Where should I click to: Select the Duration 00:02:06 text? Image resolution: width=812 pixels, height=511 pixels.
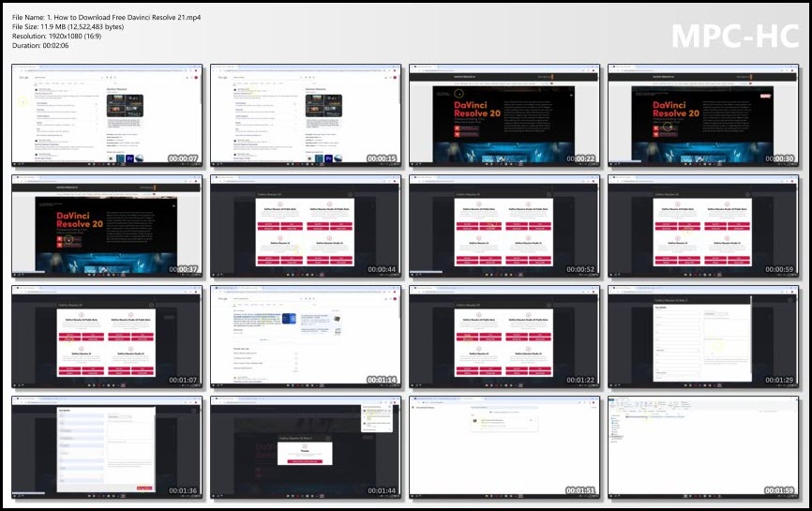[x=40, y=46]
